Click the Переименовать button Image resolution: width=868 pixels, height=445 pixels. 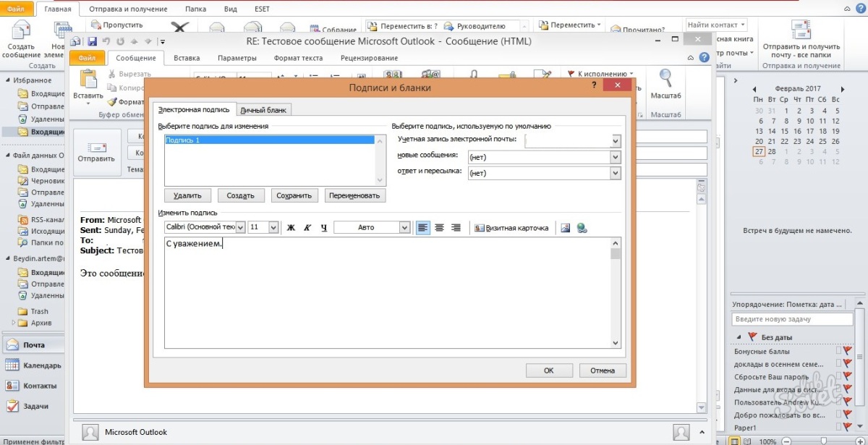(x=355, y=195)
